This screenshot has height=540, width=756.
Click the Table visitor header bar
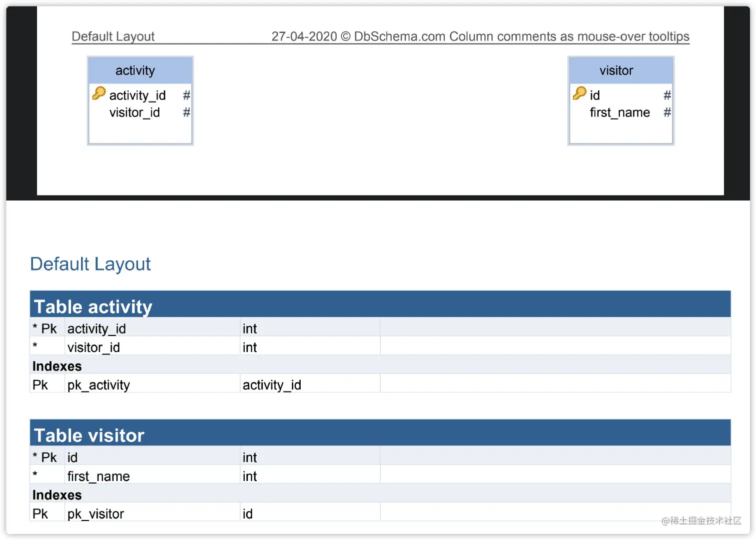(380, 432)
